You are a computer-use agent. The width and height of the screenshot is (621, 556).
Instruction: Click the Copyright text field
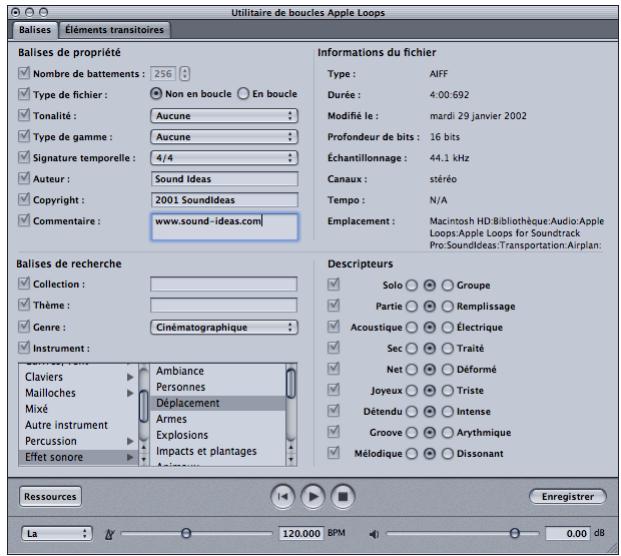click(x=224, y=200)
